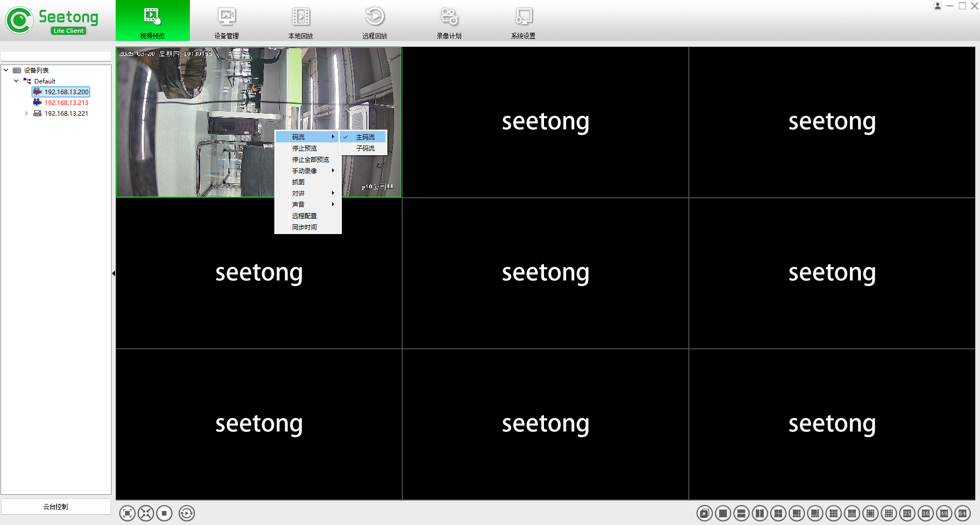980x525 pixels.
Task: Open the 云台控制 PTZ control panel
Action: pos(56,507)
